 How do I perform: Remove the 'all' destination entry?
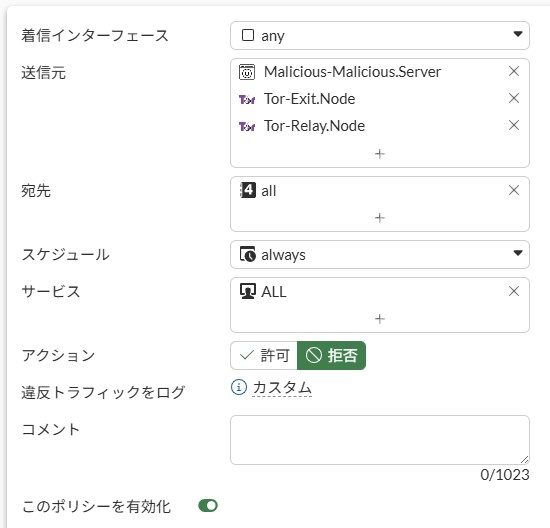[x=514, y=190]
